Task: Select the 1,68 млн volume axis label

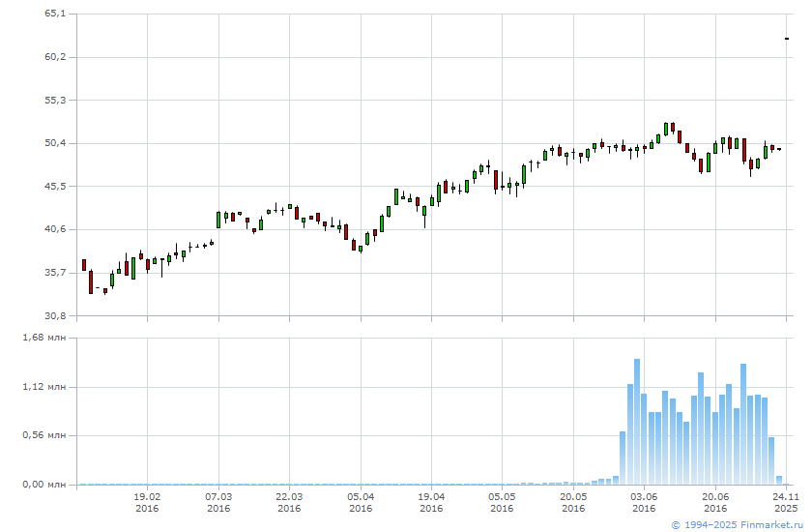Action: click(45, 338)
